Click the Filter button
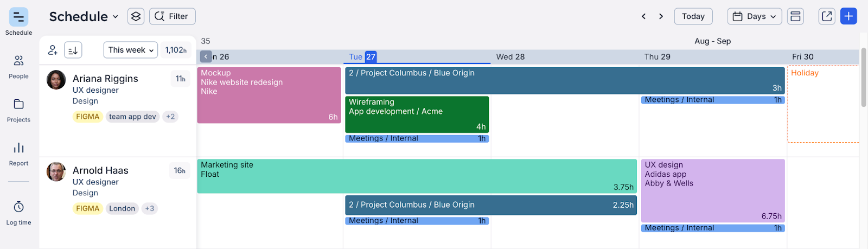The height and width of the screenshot is (249, 868). tap(172, 16)
